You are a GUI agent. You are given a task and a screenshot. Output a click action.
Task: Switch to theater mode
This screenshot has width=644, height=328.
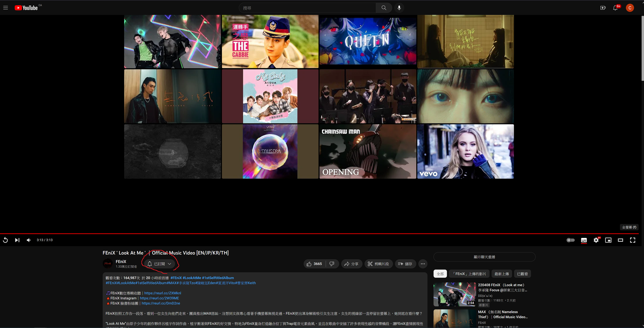click(620, 240)
